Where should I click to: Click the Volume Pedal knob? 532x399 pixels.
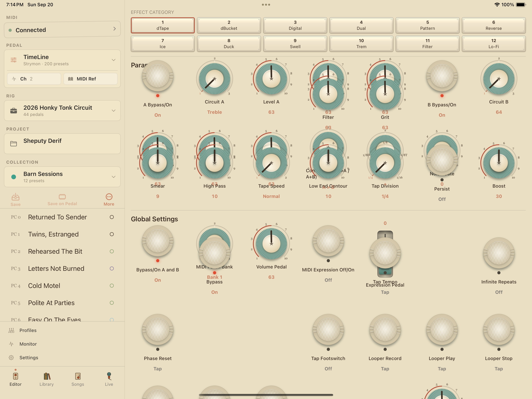pos(271,244)
